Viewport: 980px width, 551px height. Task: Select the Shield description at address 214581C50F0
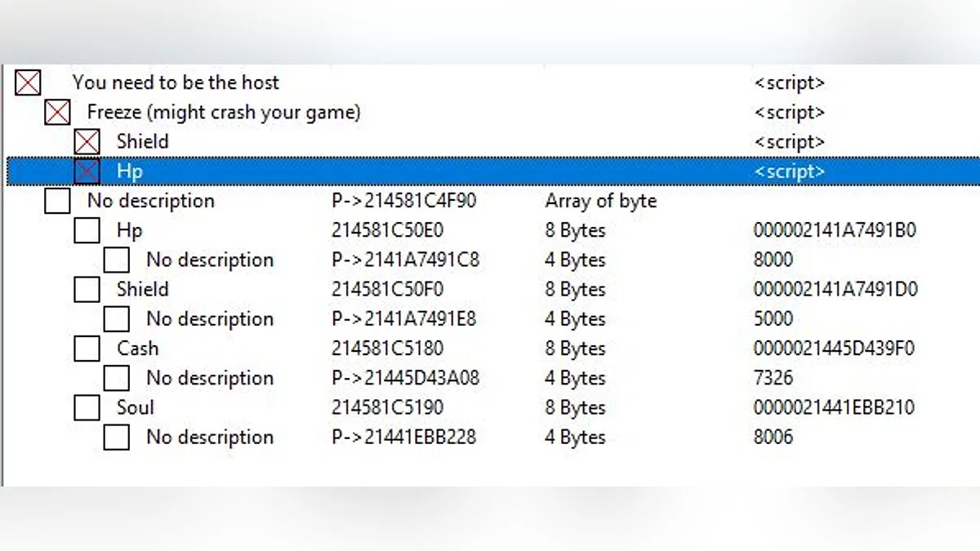point(142,289)
